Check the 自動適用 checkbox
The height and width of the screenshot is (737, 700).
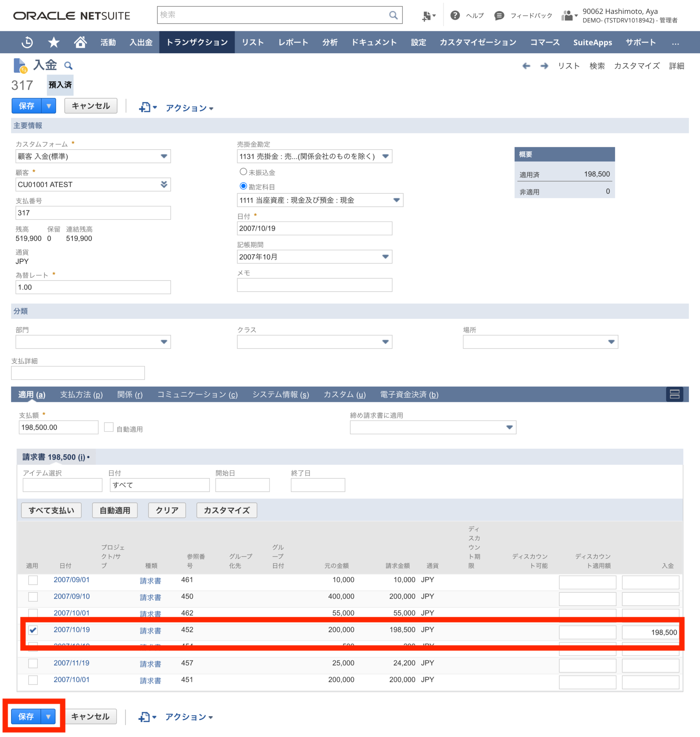click(109, 427)
